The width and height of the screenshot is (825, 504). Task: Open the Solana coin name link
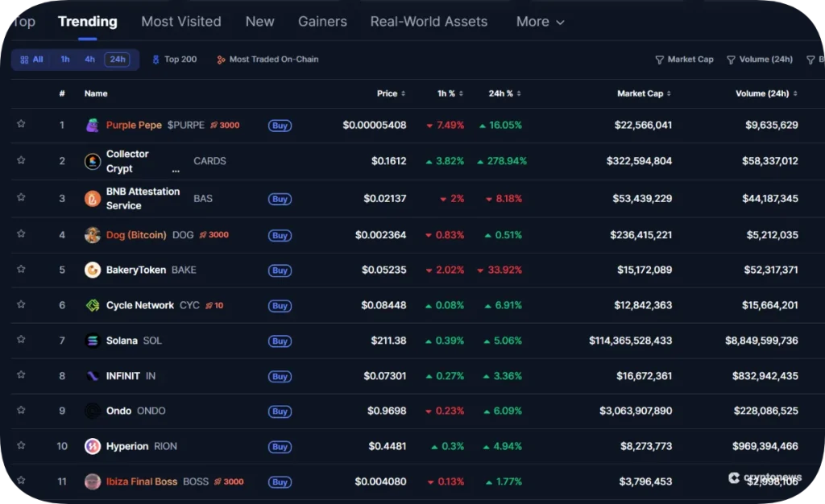(x=122, y=341)
